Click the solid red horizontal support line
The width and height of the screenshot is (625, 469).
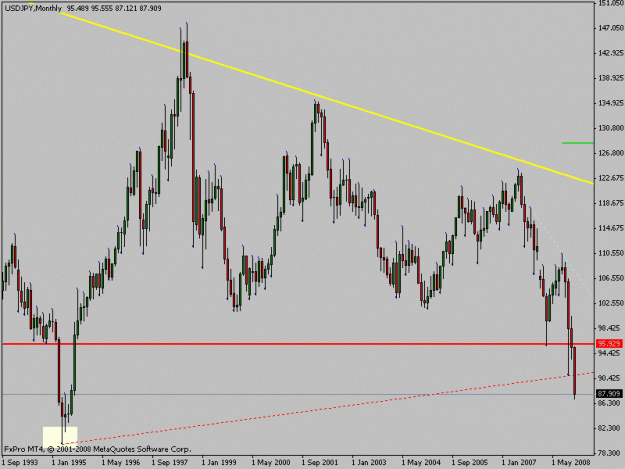[298, 343]
